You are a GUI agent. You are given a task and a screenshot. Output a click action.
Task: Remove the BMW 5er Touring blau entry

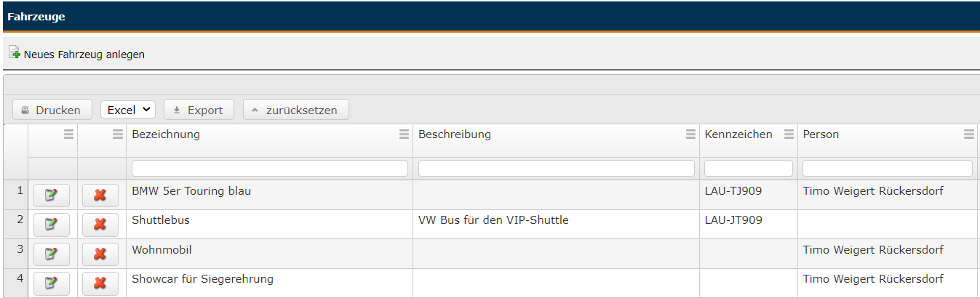pos(100,196)
